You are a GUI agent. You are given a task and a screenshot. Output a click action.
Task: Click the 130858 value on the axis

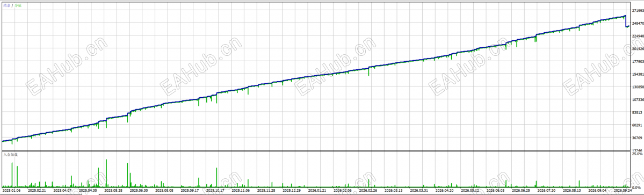(638, 87)
